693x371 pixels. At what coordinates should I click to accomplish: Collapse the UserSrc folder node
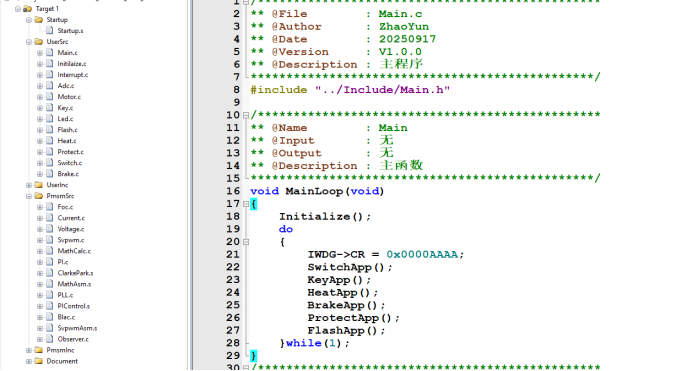29,42
